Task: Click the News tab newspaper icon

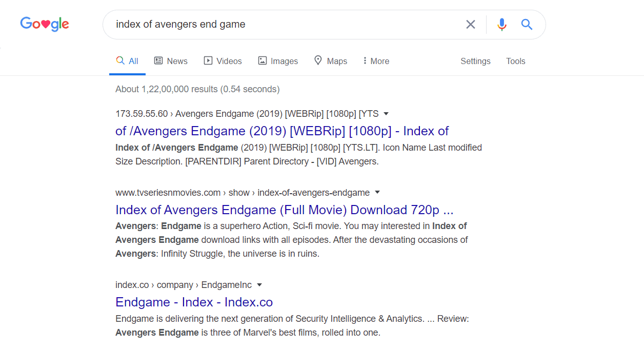Action: point(158,60)
